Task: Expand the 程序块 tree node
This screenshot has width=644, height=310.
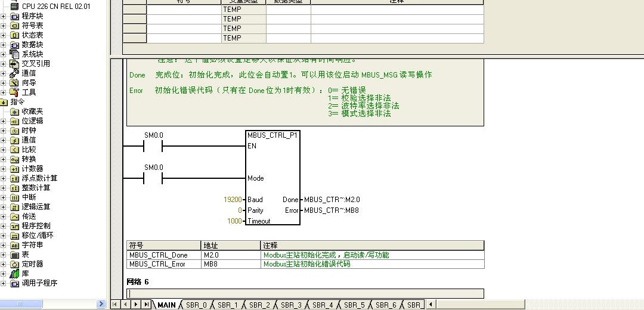Action: coord(4,16)
